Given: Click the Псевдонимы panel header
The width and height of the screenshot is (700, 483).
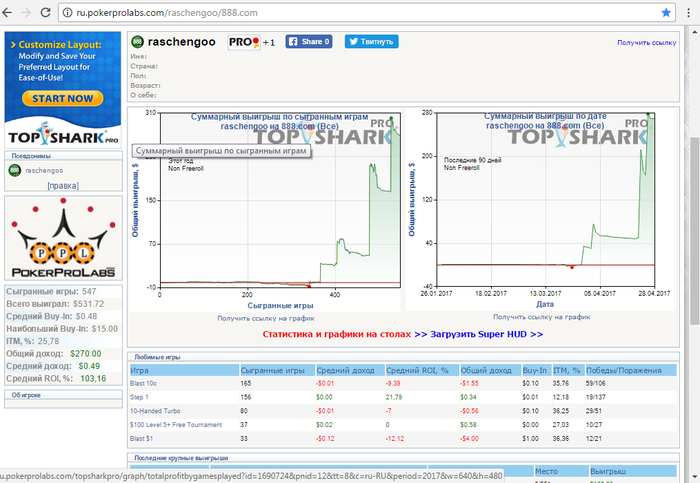Looking at the screenshot, I should pyautogui.click(x=63, y=156).
